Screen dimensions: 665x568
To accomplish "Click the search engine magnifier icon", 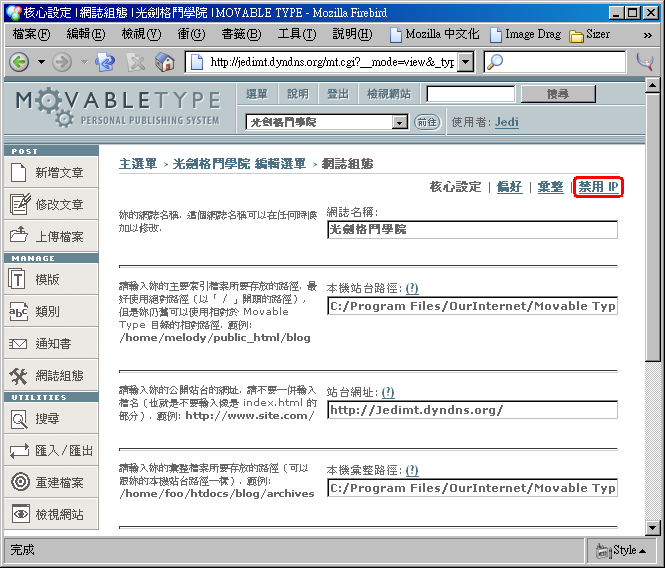I will [x=495, y=62].
